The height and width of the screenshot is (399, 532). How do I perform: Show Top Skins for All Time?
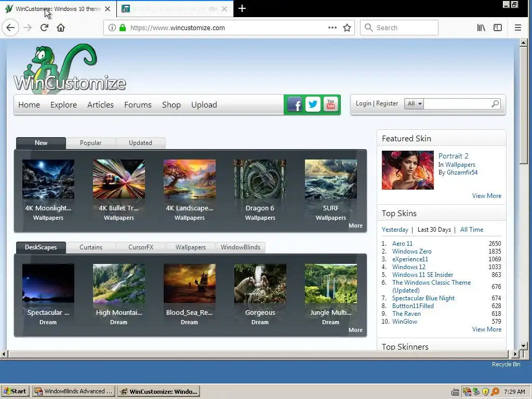coord(472,230)
